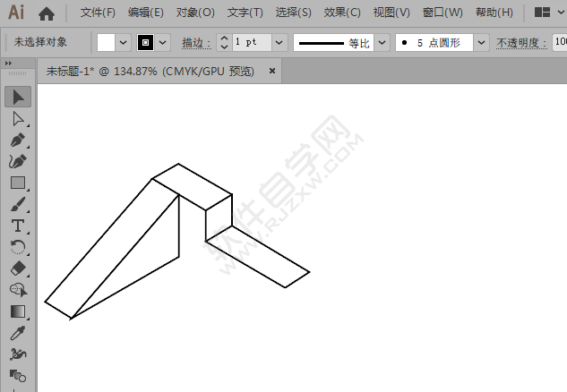567x392 pixels.
Task: Click the toolbar drag handle grip
Action: click(x=17, y=73)
